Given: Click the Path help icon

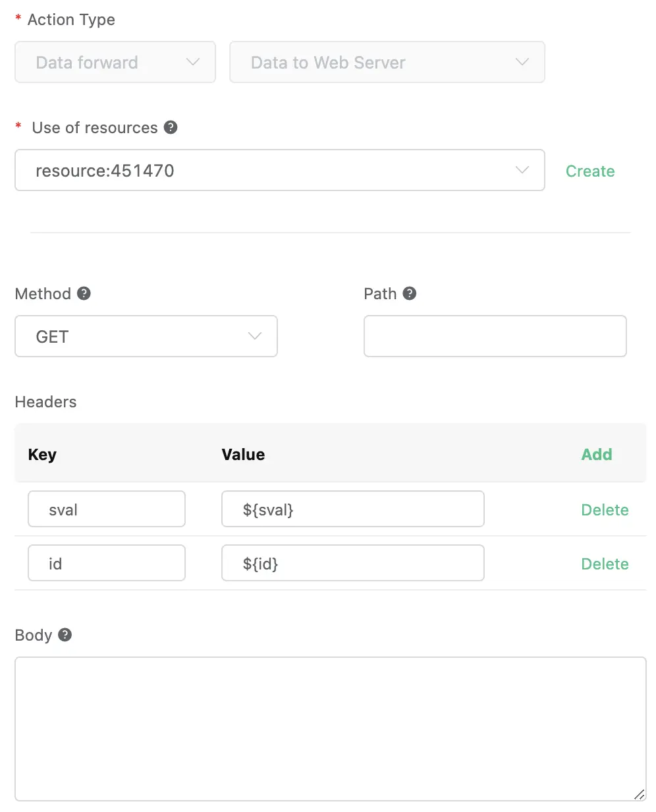Looking at the screenshot, I should pos(410,293).
